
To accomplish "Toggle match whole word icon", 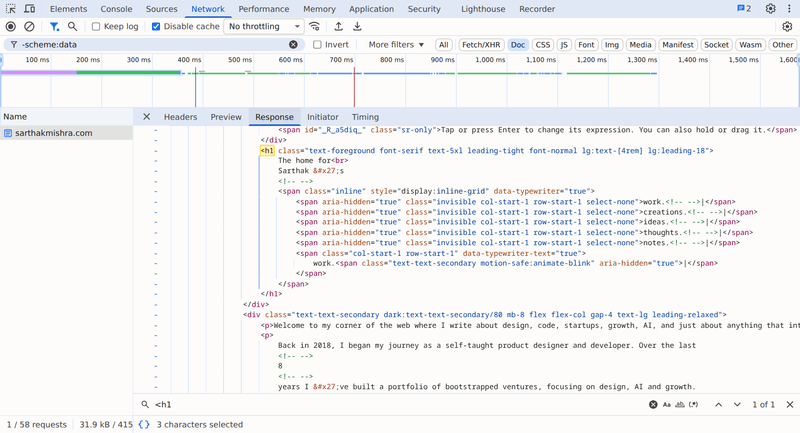I will point(680,404).
